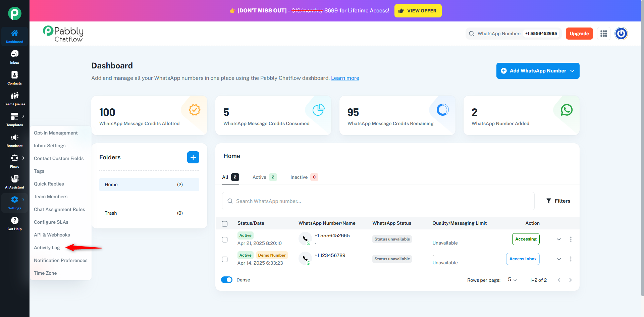This screenshot has width=644, height=317.
Task: Check the +1 123456789 row checkbox
Action: click(x=225, y=259)
